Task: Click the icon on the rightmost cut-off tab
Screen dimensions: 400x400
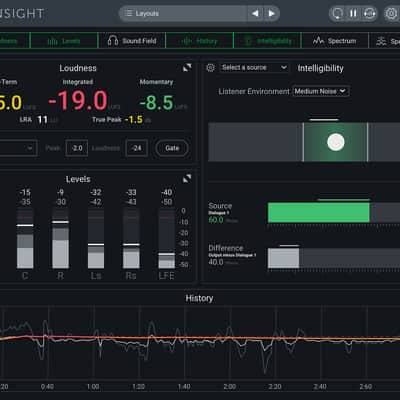Action: click(382, 41)
